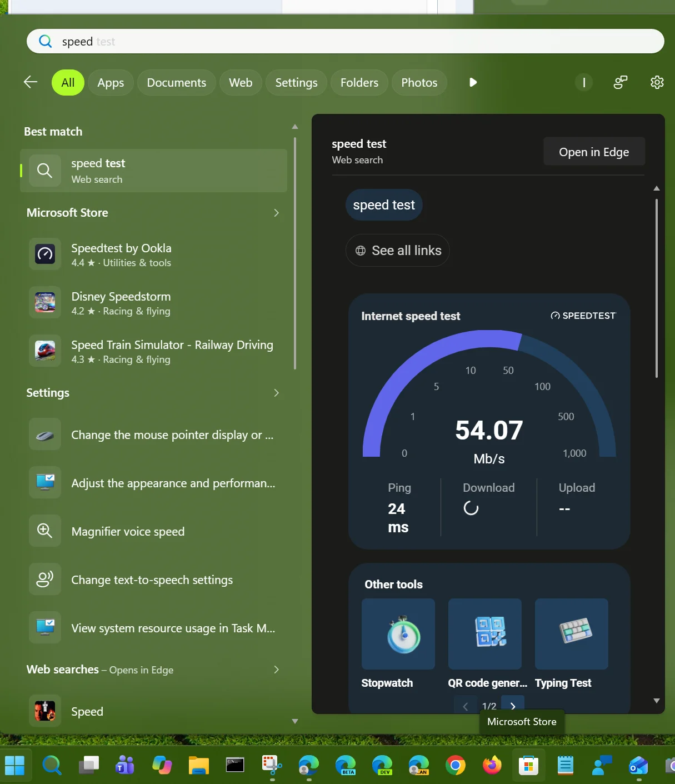675x784 pixels.
Task: Show more search filter tabs
Action: pyautogui.click(x=473, y=82)
